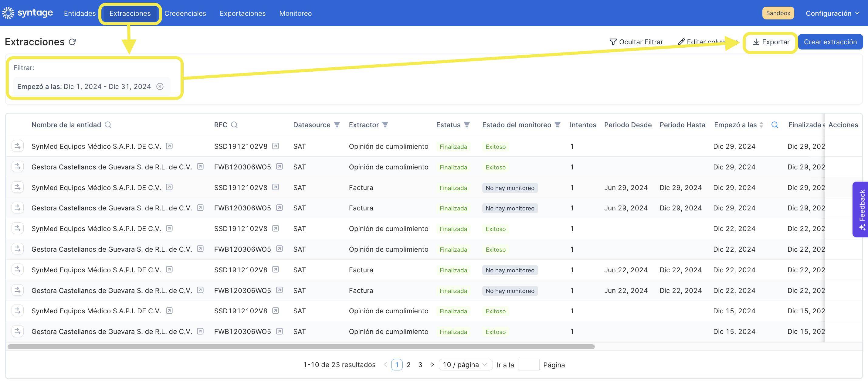
Task: Open the Monitoreo section
Action: click(295, 13)
